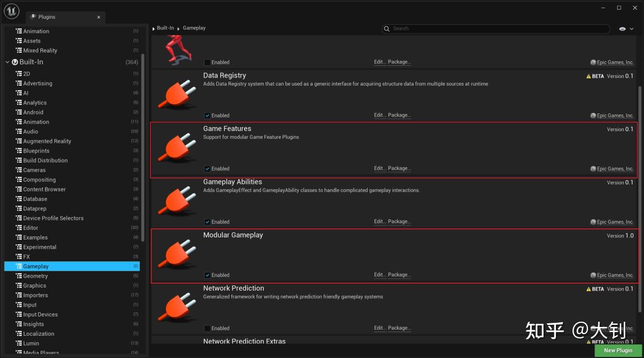Click the Modular Gameplay plugin icon
The height and width of the screenshot is (358, 644).
coord(177,254)
